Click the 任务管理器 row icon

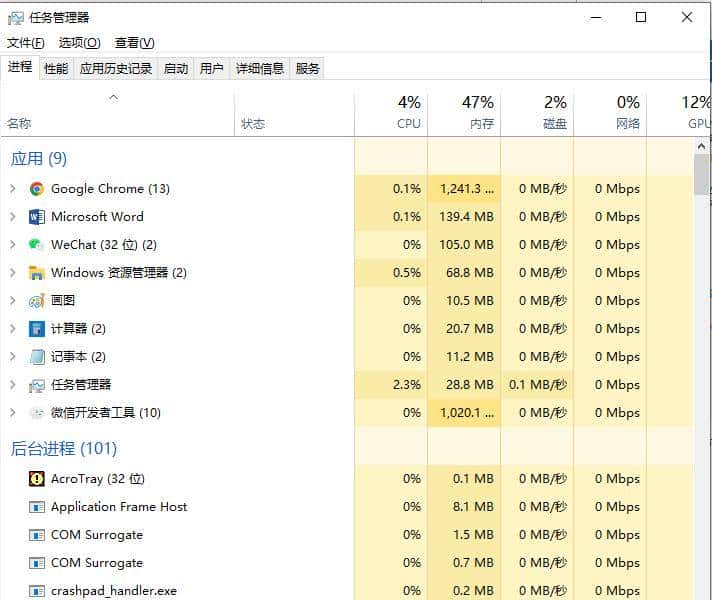37,385
